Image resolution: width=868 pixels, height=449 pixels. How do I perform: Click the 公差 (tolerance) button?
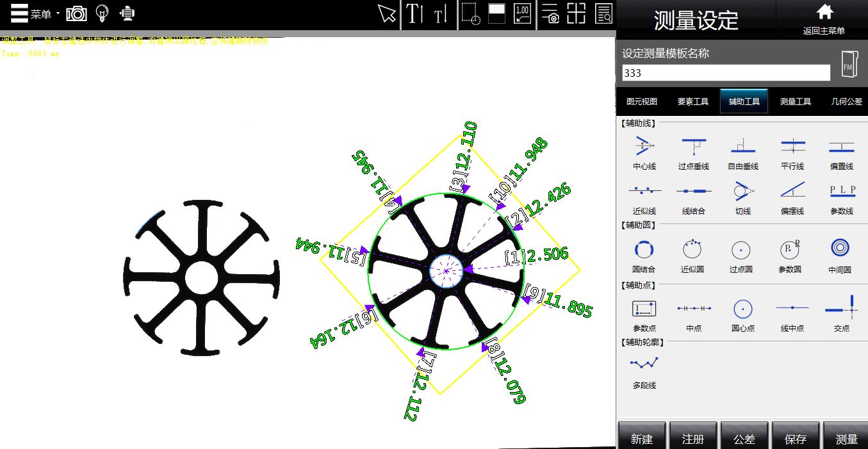tap(744, 439)
